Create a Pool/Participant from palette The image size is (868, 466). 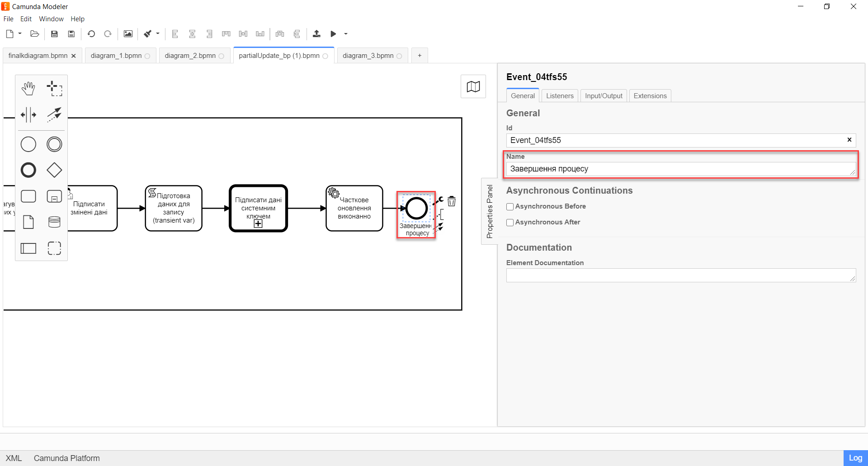pos(28,248)
